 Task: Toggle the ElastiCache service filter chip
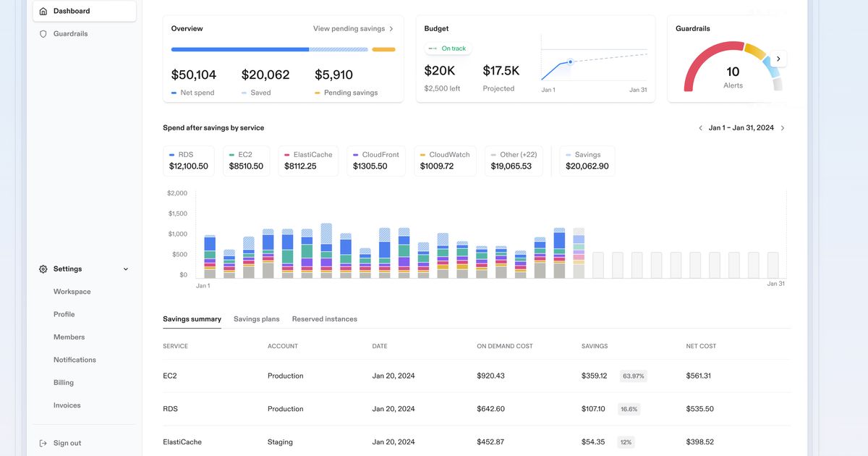point(308,161)
